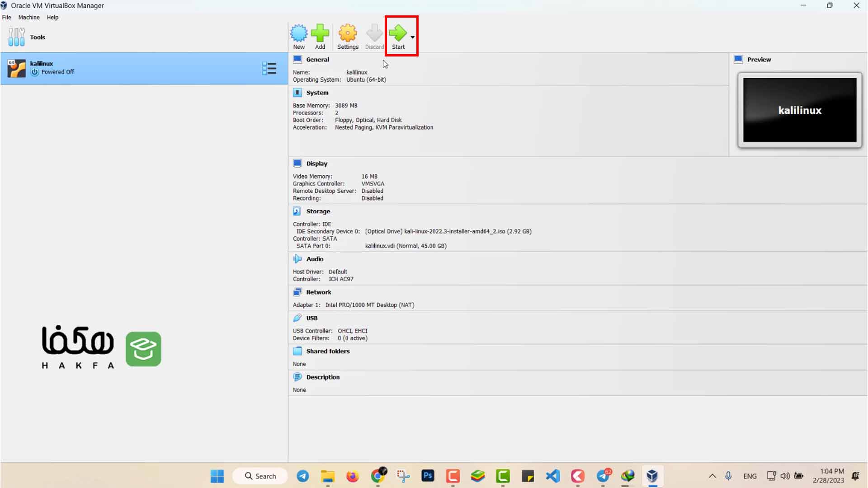Screen dimensions: 868x488
Task: Open the File menu
Action: coord(7,17)
